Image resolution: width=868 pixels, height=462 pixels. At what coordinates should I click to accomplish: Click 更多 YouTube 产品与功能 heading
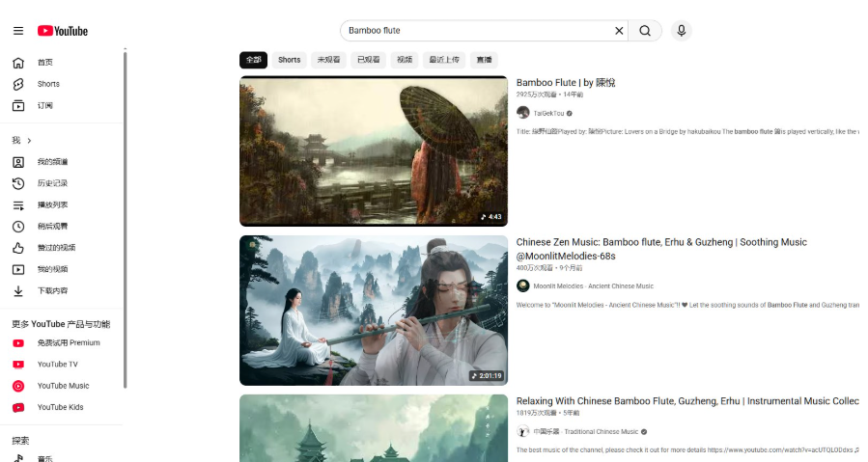(61, 324)
